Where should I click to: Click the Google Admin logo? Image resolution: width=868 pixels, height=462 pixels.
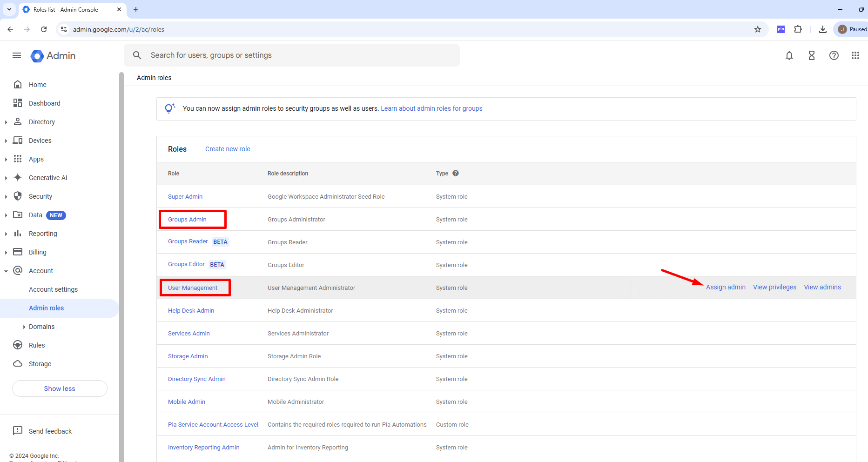pos(53,56)
